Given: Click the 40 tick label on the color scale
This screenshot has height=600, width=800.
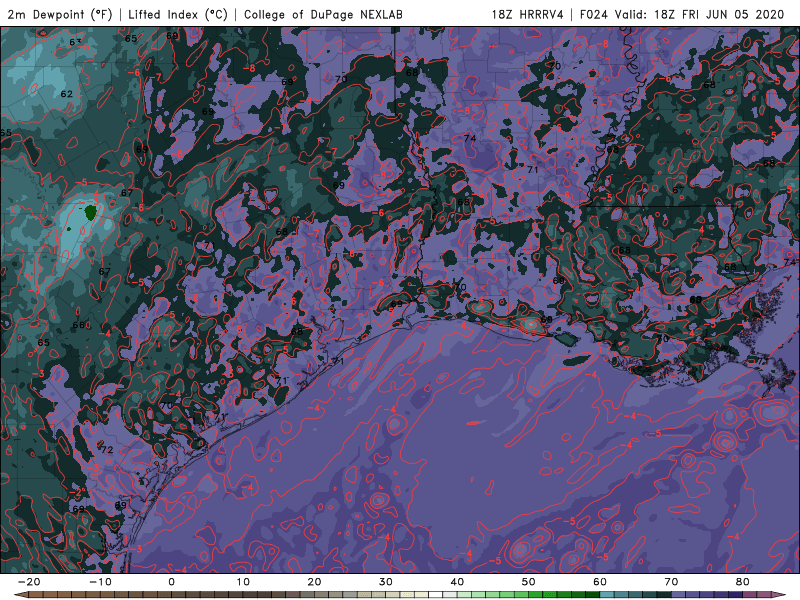Looking at the screenshot, I should coord(457,582).
